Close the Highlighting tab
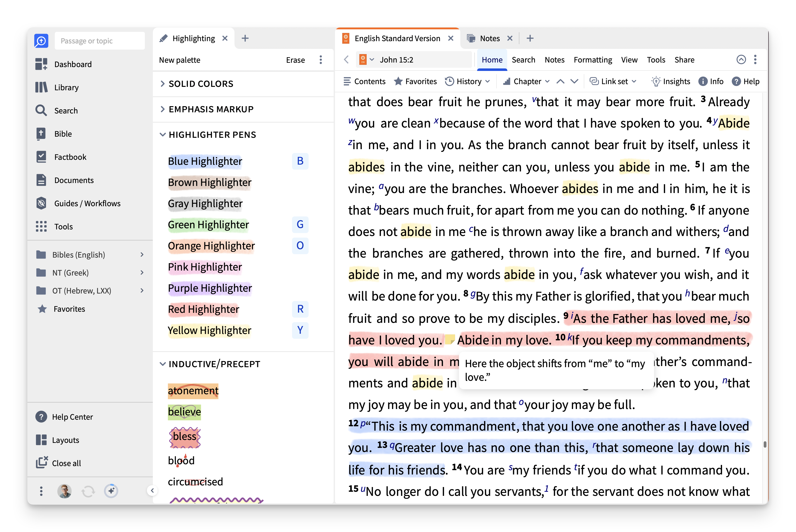 pos(225,38)
